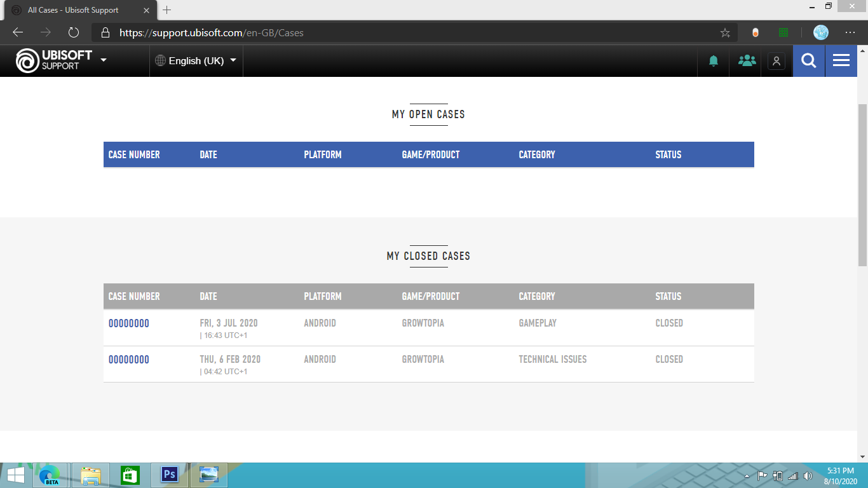
Task: Open the community group icon in the header
Action: tap(747, 61)
